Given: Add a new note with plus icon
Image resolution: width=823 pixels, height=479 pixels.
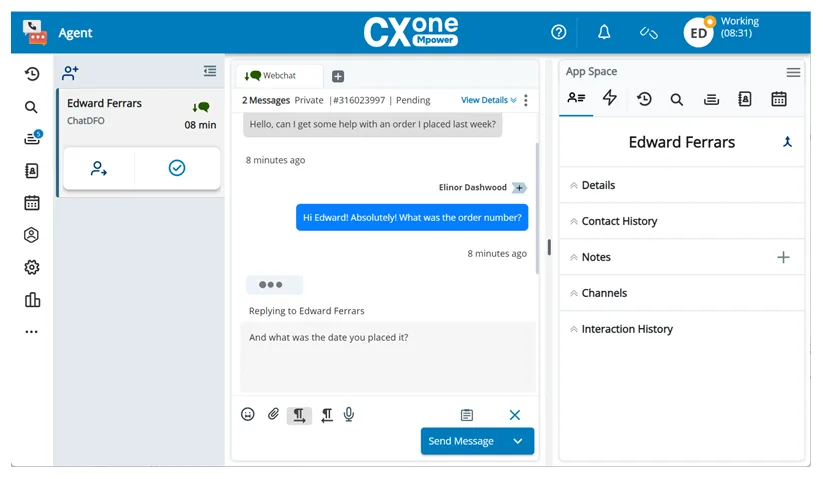Looking at the screenshot, I should coord(783,257).
